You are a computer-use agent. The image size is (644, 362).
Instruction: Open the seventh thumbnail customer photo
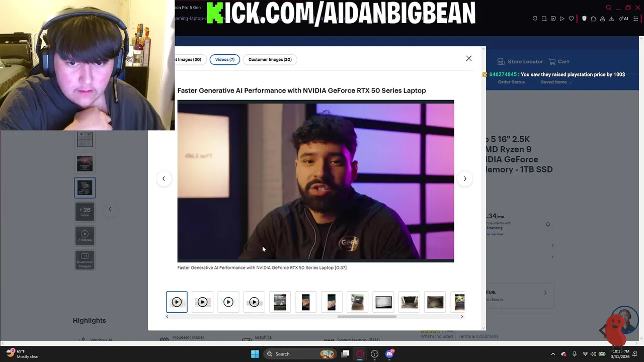332,302
